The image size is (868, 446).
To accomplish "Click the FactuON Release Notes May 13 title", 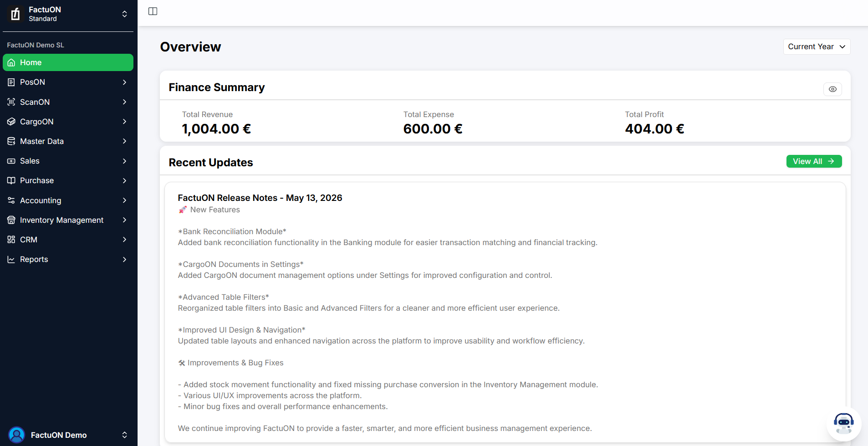I will click(x=260, y=198).
